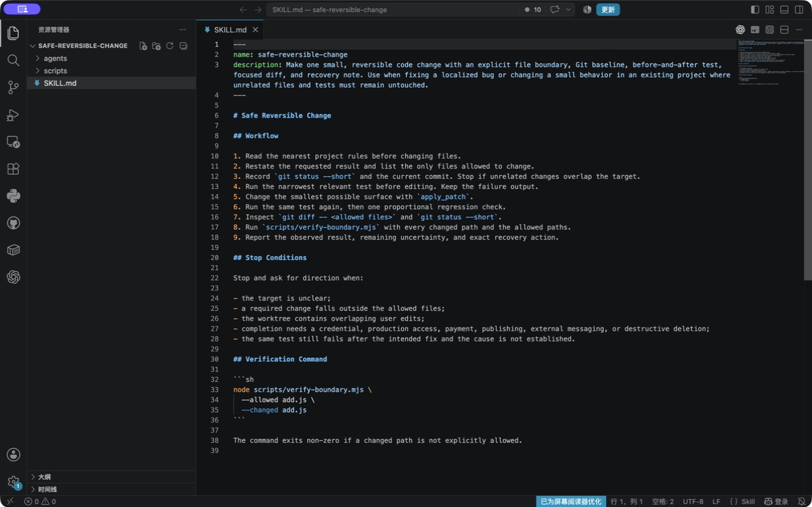The width and height of the screenshot is (812, 507).
Task: Open the Search view in activity bar
Action: [x=13, y=60]
